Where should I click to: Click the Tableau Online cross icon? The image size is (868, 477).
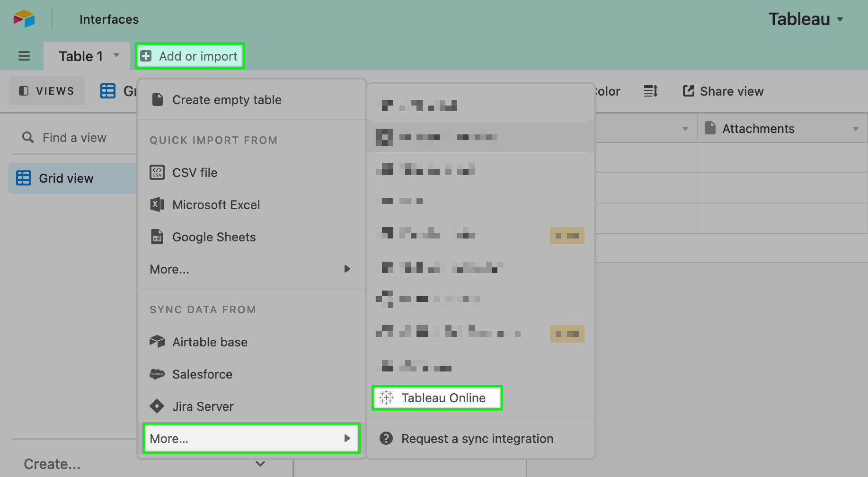[386, 397]
